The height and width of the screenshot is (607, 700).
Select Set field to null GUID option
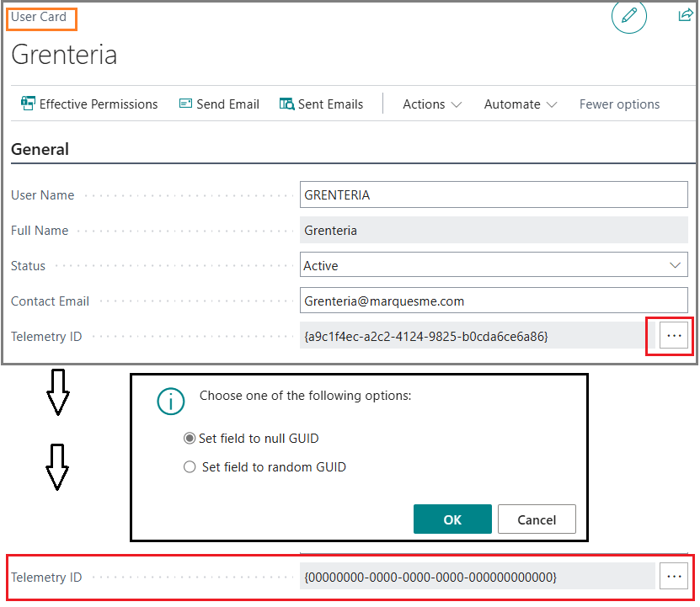190,439
